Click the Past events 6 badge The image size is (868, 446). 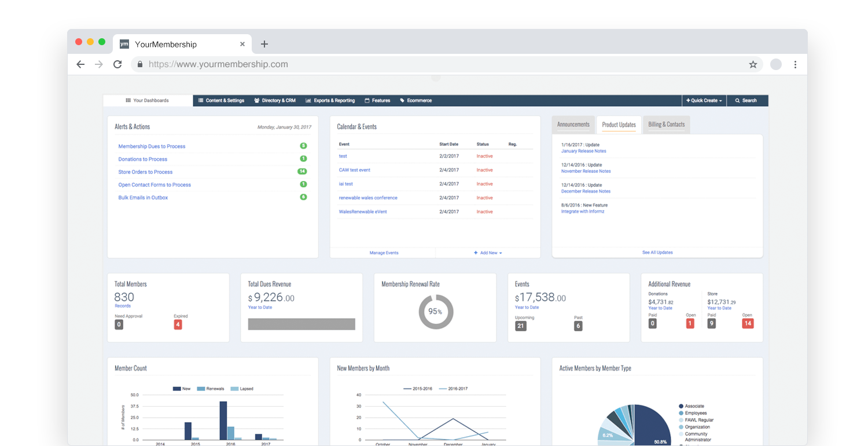coord(578,326)
